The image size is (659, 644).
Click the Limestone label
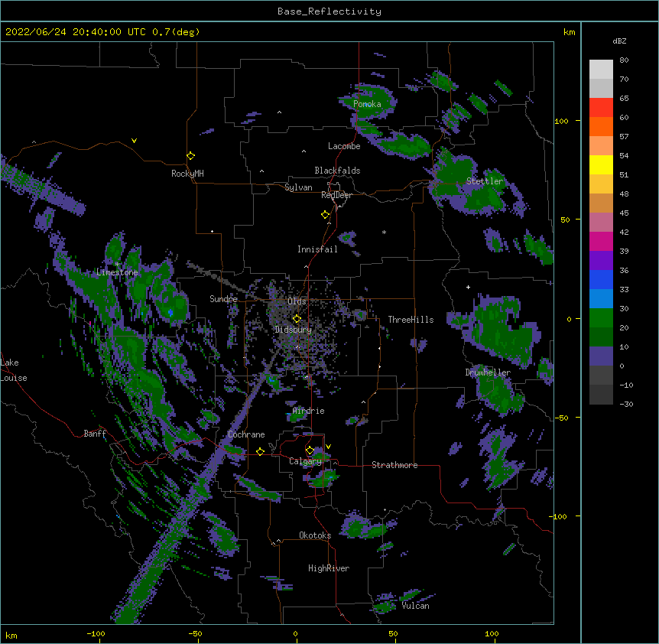(117, 272)
